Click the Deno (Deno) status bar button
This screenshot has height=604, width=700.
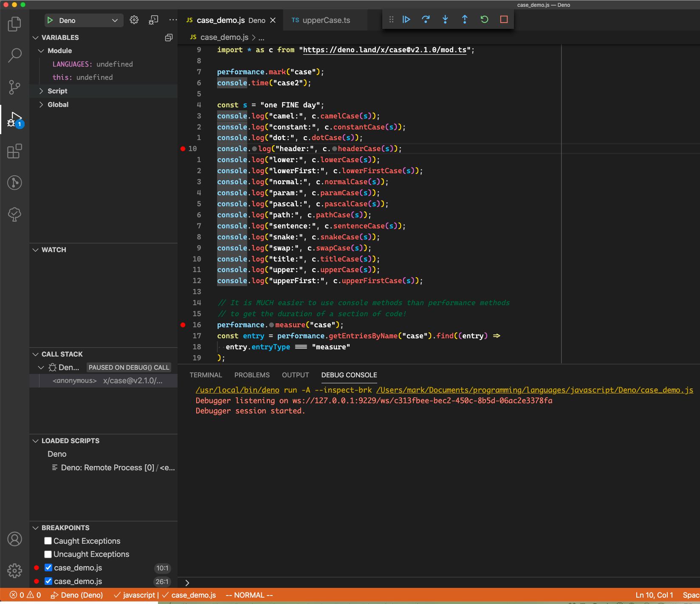tap(76, 595)
